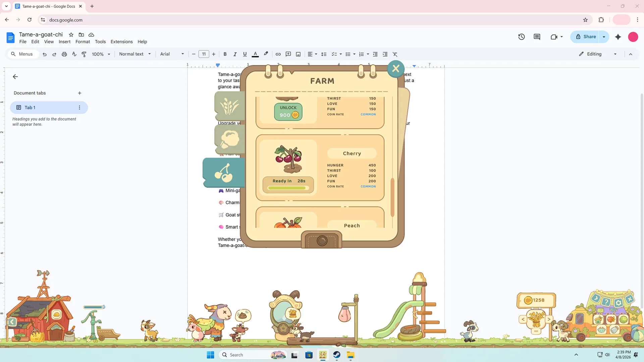Open the highlight color picker
The width and height of the screenshot is (644, 362).
click(266, 54)
